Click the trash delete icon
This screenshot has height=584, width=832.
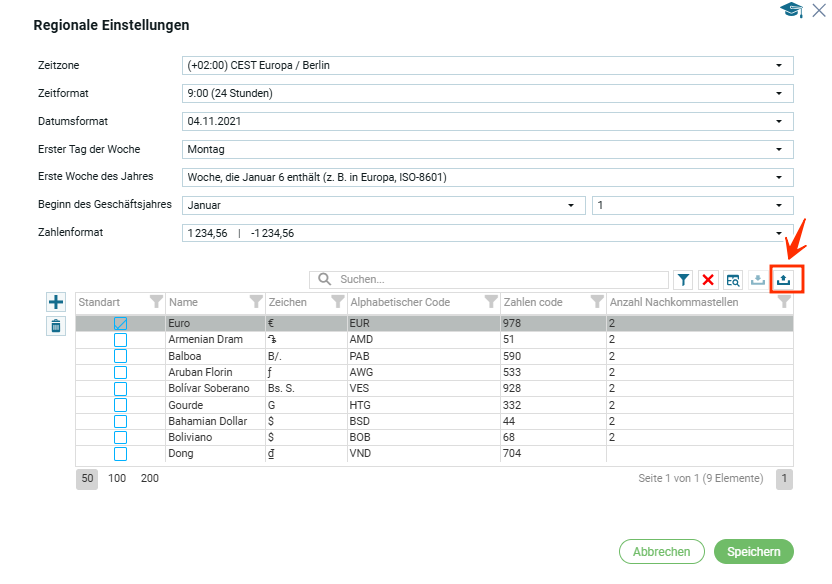point(56,326)
